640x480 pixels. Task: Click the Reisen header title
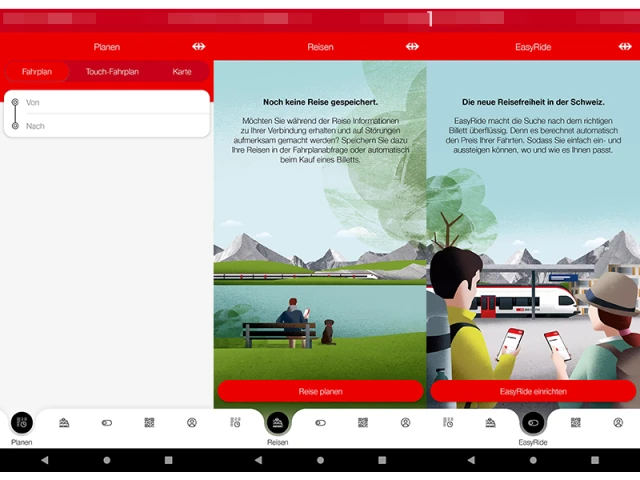[x=320, y=47]
